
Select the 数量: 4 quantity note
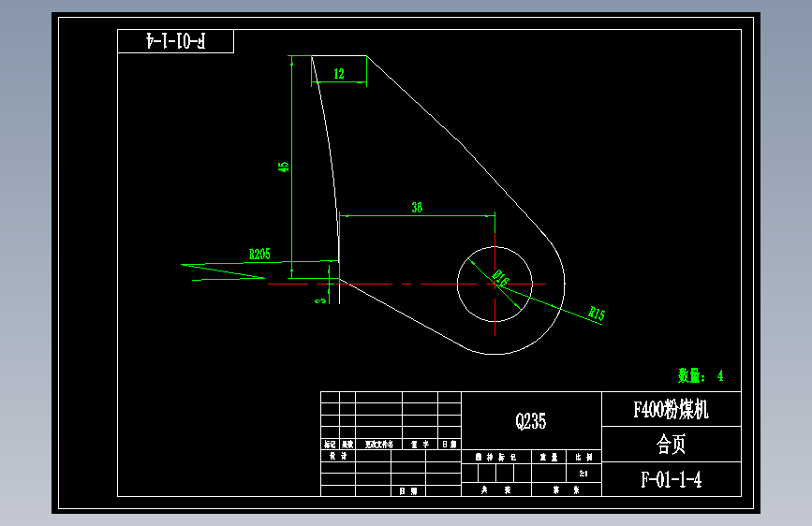pyautogui.click(x=701, y=375)
